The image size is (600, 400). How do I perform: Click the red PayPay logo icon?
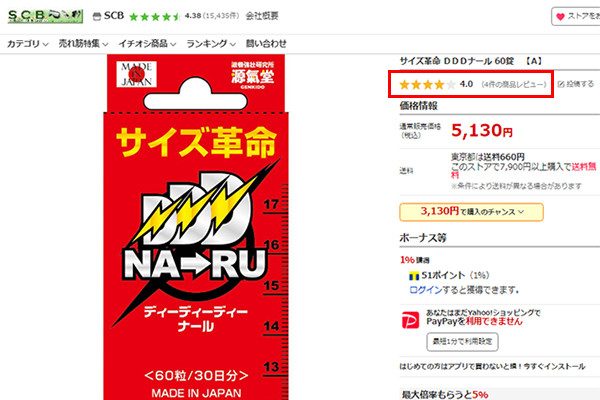pyautogui.click(x=410, y=320)
